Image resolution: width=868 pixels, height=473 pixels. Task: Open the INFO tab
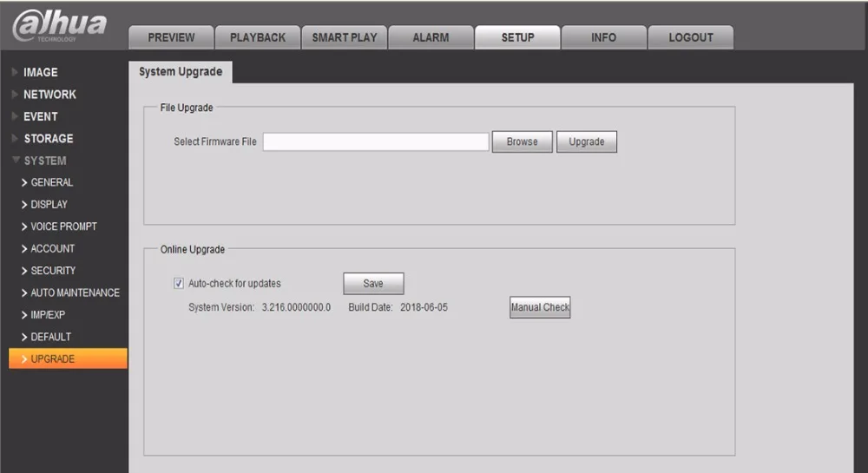[x=603, y=37]
